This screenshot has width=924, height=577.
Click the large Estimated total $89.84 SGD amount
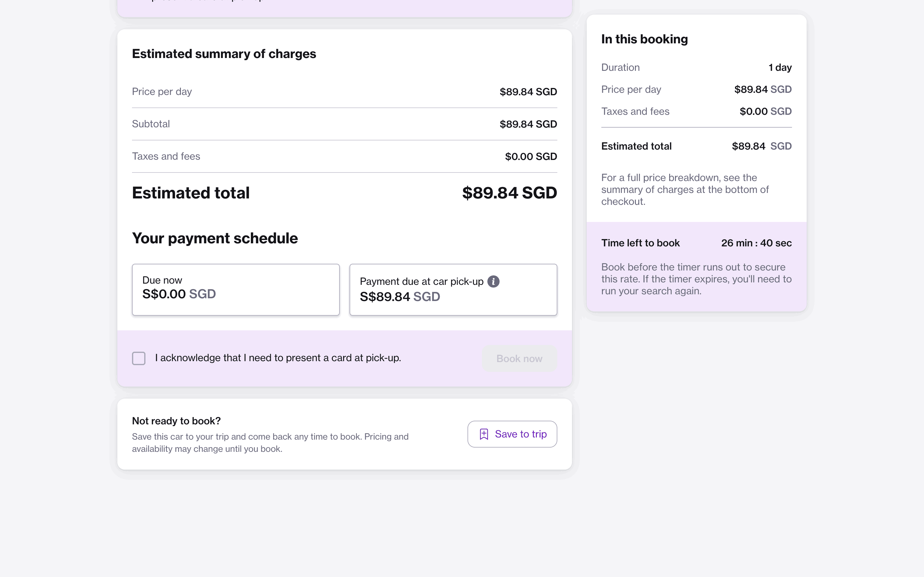(509, 193)
